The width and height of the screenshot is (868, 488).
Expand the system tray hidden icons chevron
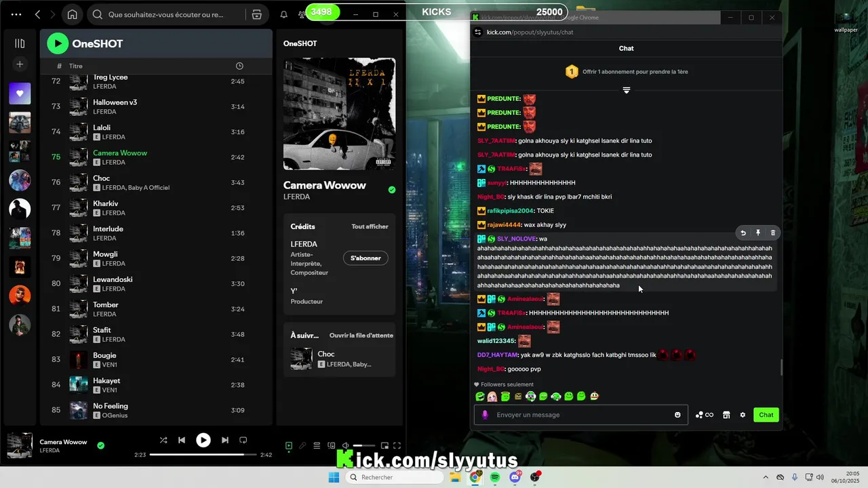[766, 477]
